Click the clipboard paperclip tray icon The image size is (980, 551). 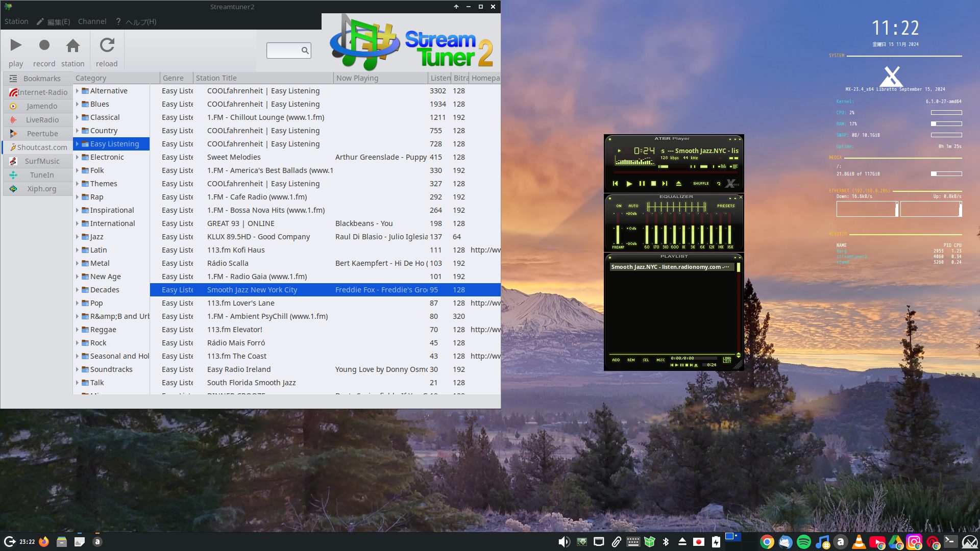[x=616, y=542]
